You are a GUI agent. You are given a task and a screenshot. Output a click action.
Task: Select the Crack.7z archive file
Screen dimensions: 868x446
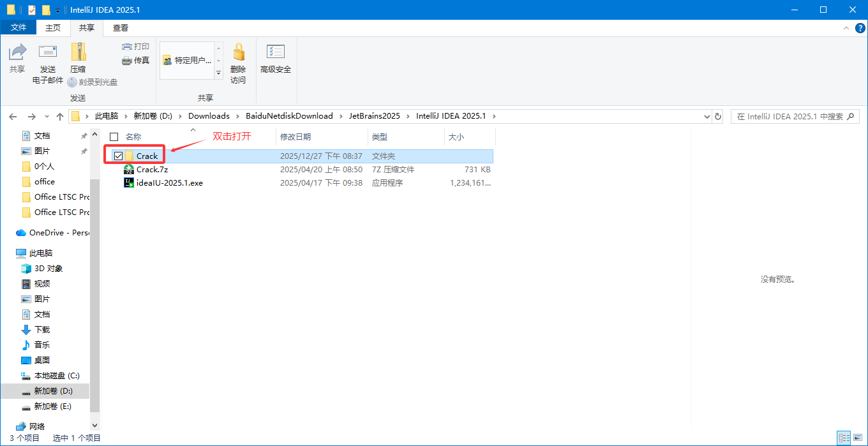[x=152, y=170]
